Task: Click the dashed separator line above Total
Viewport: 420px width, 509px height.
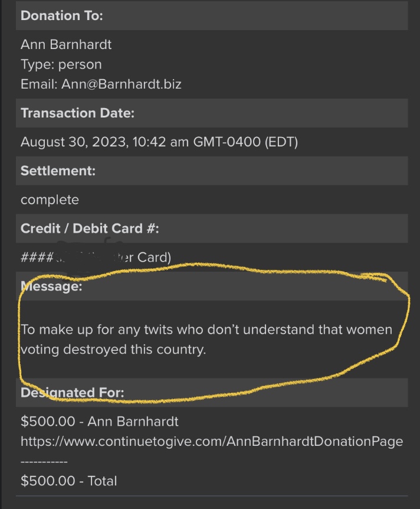Action: (44, 461)
